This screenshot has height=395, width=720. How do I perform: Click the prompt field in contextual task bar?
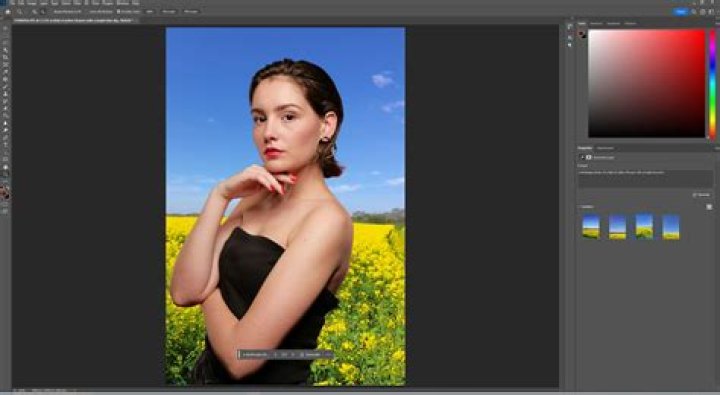pos(255,355)
